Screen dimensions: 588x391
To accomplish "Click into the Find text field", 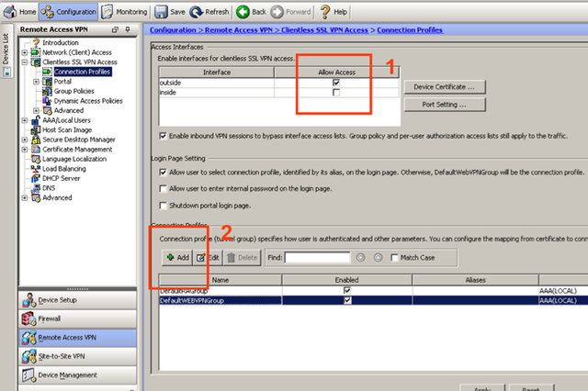I will tap(317, 257).
